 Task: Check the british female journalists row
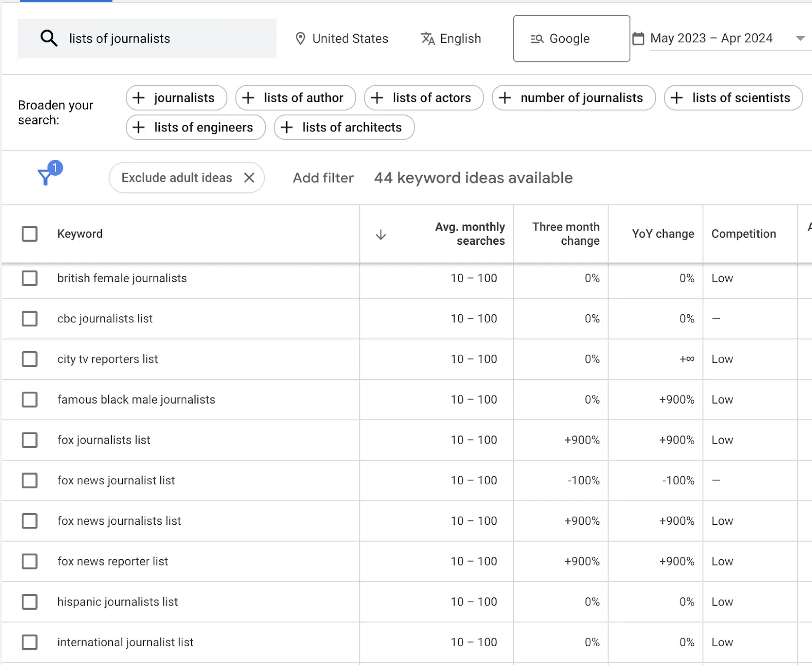[x=29, y=278]
